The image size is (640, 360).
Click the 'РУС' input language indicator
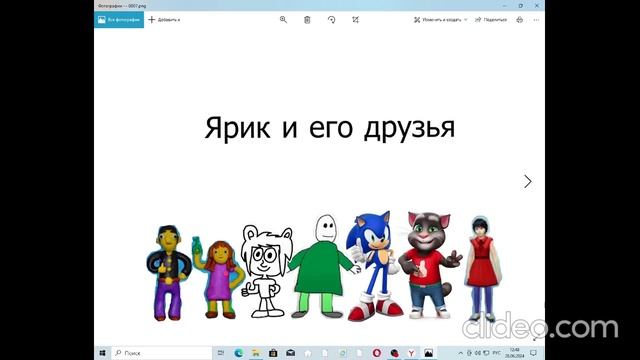point(496,353)
